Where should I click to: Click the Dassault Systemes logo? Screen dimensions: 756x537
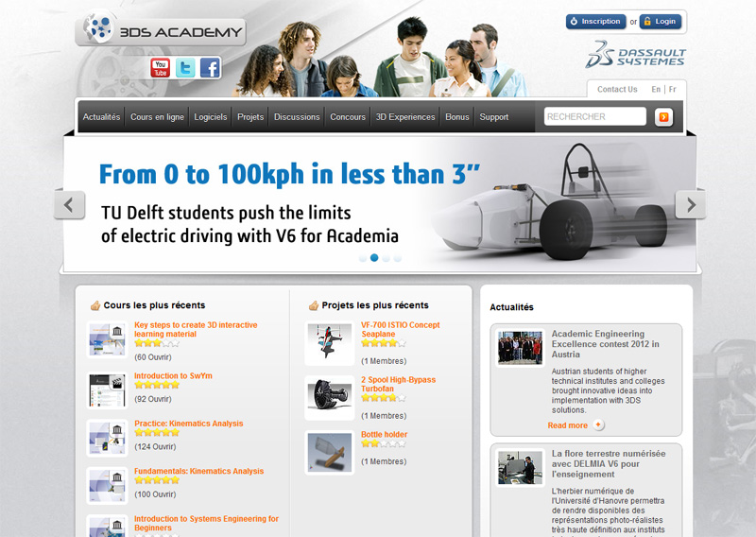635,55
